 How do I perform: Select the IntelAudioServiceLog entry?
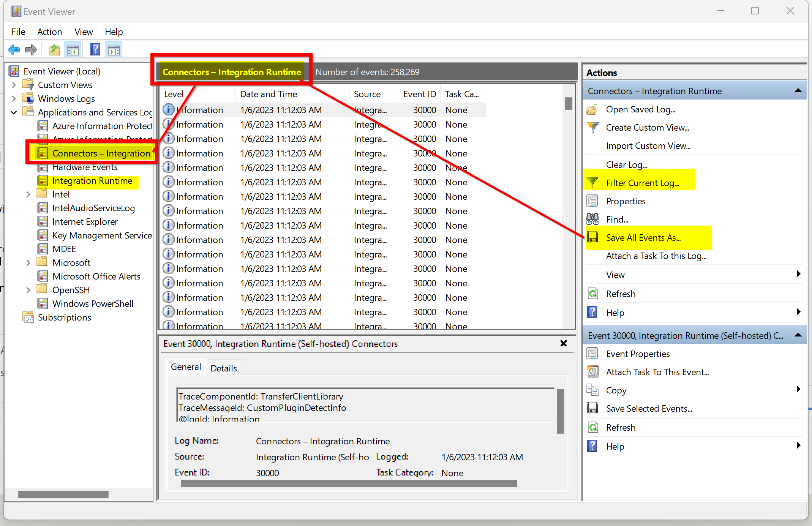click(x=93, y=208)
